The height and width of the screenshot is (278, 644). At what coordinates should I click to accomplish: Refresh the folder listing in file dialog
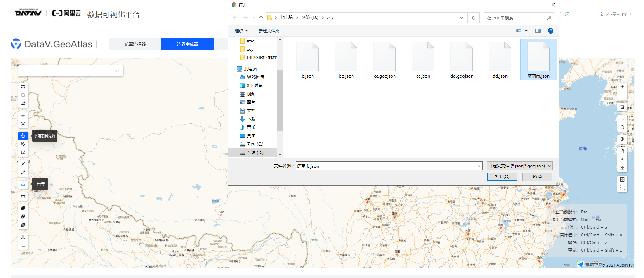(474, 17)
